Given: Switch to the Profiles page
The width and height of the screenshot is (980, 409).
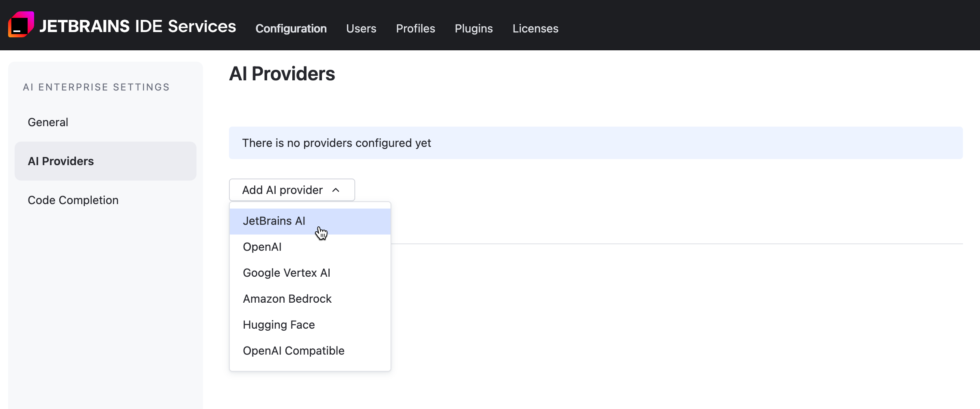Looking at the screenshot, I should point(415,28).
